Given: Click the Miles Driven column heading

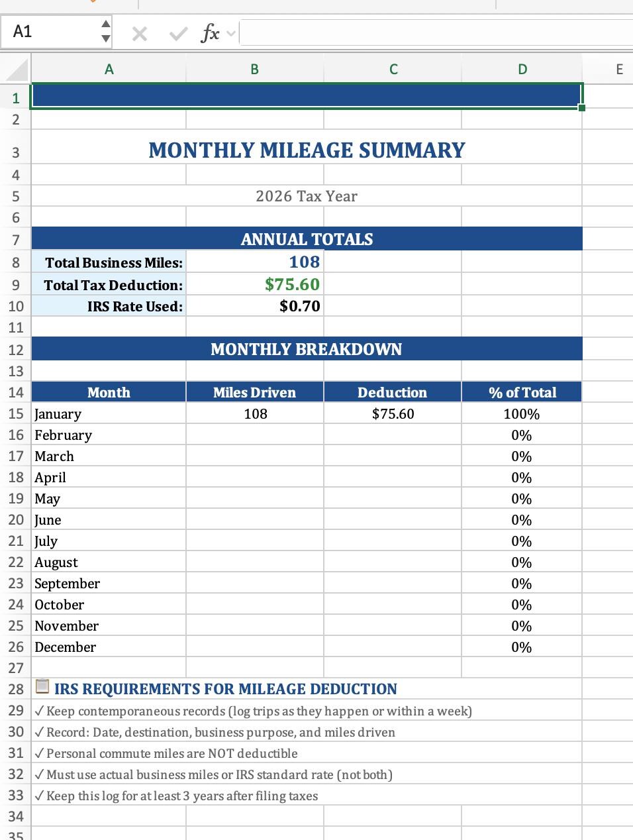Looking at the screenshot, I should coord(255,392).
